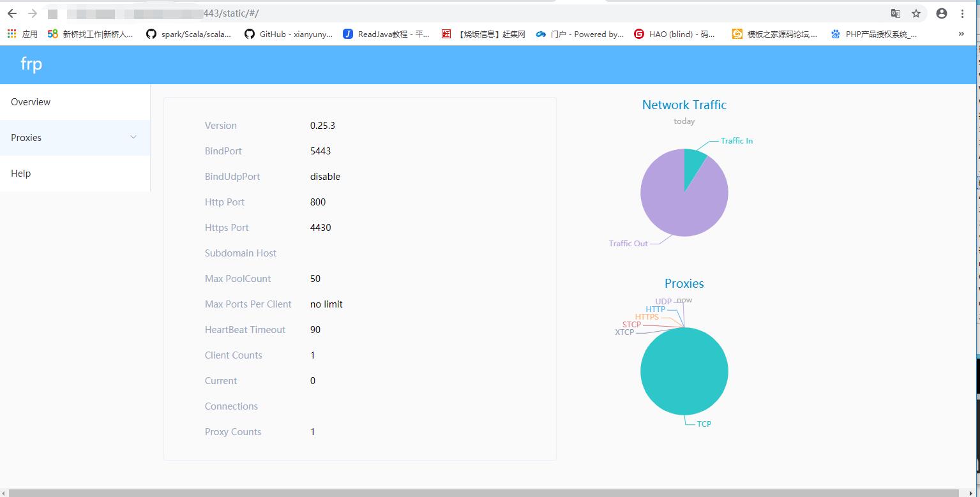This screenshot has width=980, height=497.
Task: Bookmark this page using the star icon
Action: [916, 13]
